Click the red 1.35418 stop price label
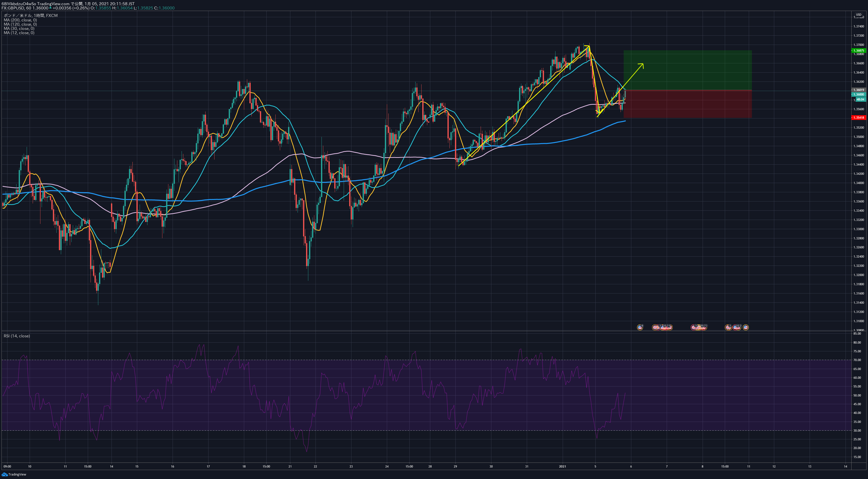868x479 pixels. pyautogui.click(x=859, y=117)
